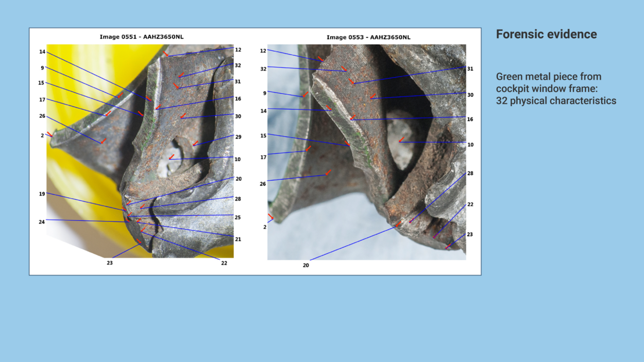Click label 22 below Image 0551
The width and height of the screenshot is (644, 362).
(224, 263)
